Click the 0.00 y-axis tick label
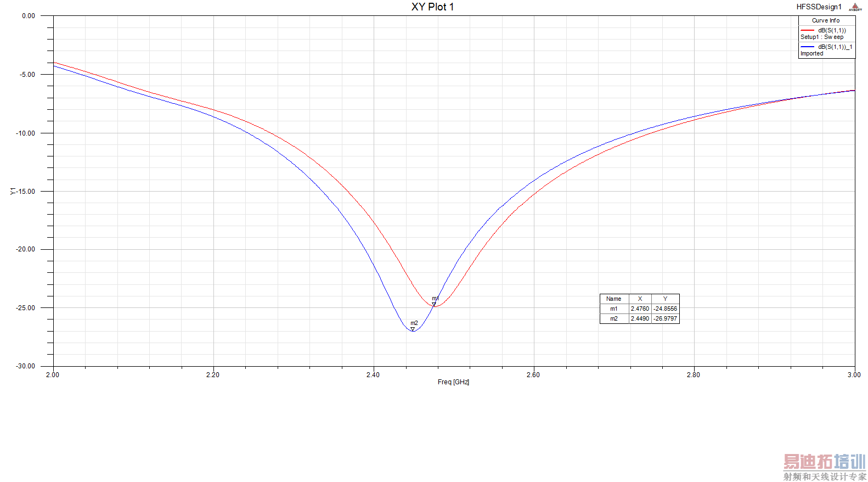This screenshot has height=482, width=868. (29, 16)
